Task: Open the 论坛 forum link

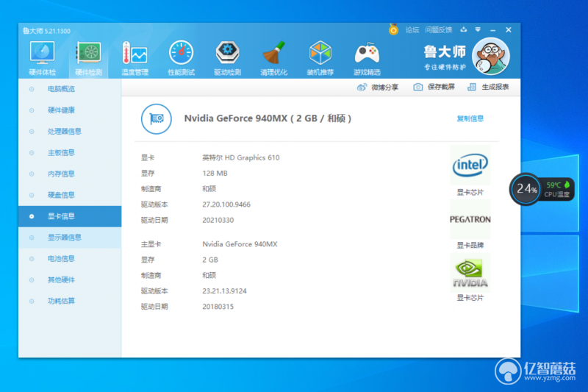Action: [x=412, y=29]
